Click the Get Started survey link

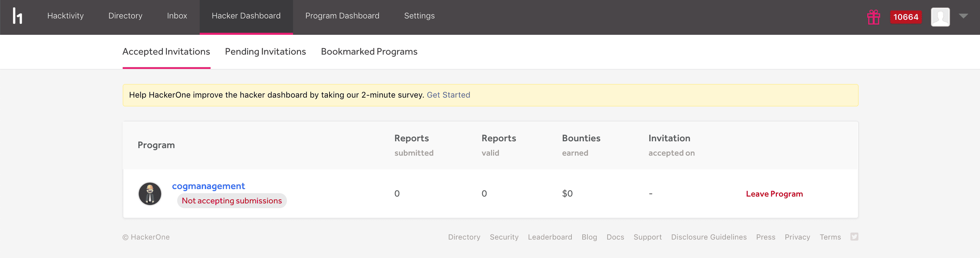coord(448,95)
